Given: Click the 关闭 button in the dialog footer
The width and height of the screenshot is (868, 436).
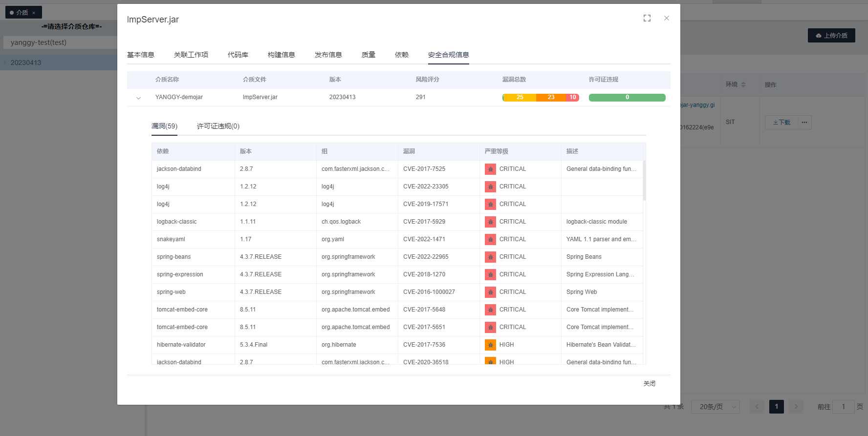Looking at the screenshot, I should point(649,384).
